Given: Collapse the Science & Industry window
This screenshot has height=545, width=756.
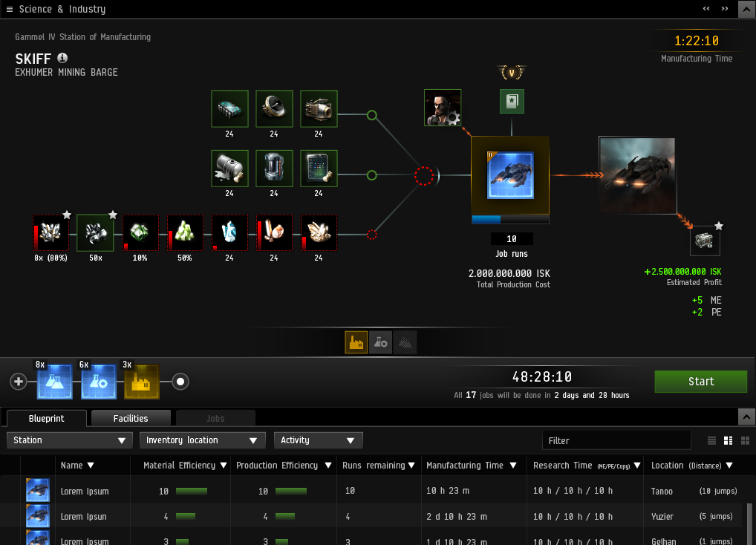Looking at the screenshot, I should [x=746, y=9].
